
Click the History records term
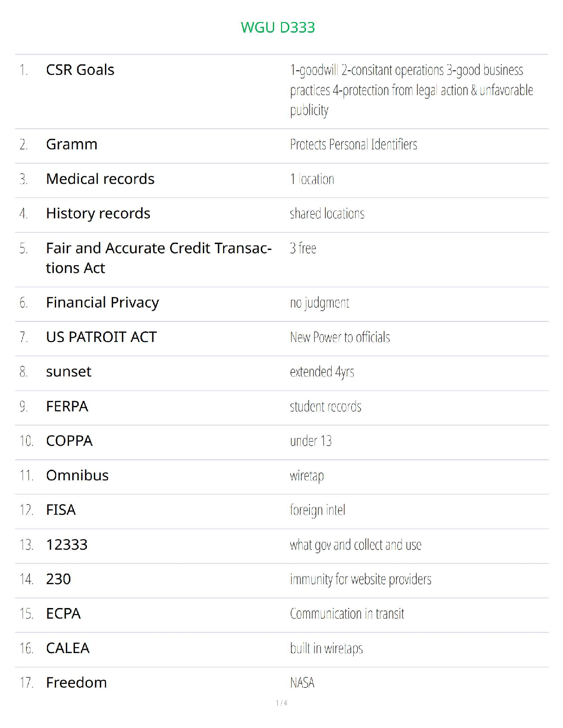pyautogui.click(x=98, y=213)
